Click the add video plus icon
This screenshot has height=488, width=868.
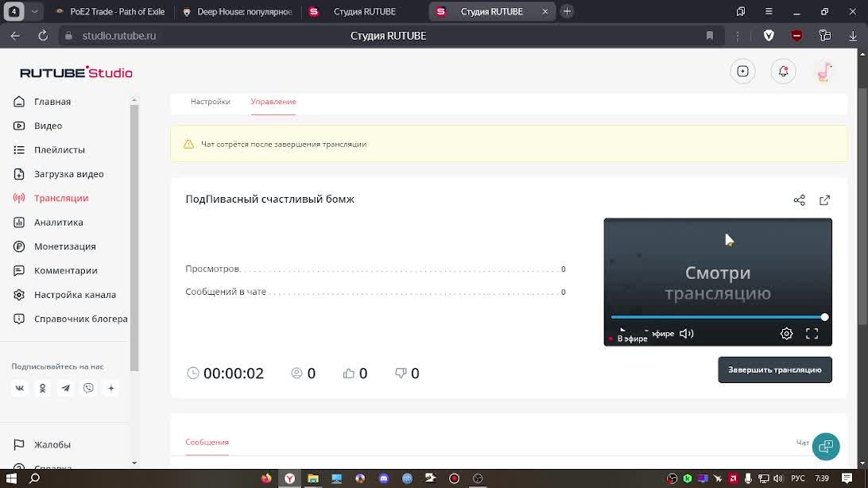pyautogui.click(x=743, y=72)
